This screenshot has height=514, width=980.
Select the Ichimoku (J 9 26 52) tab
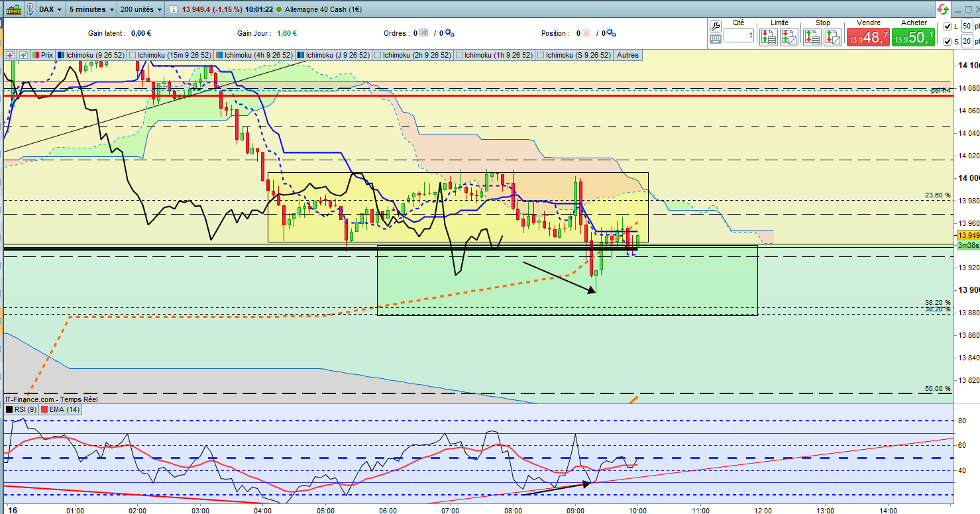(x=334, y=55)
